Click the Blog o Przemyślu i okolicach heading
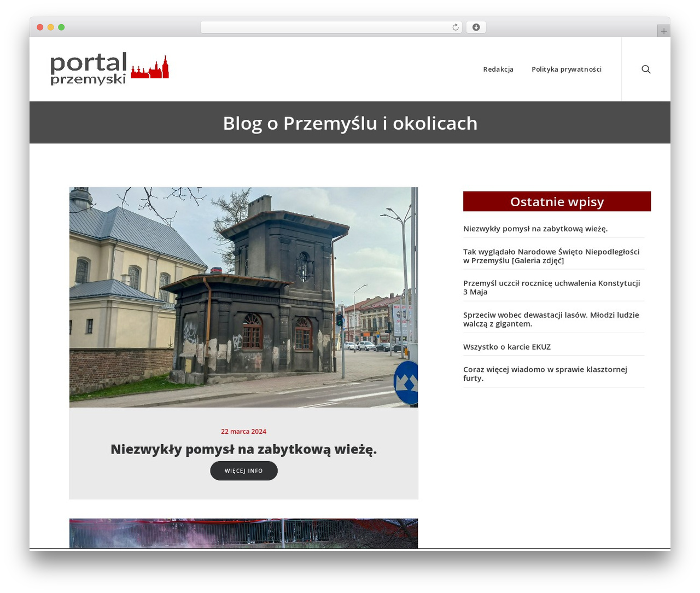 click(350, 123)
